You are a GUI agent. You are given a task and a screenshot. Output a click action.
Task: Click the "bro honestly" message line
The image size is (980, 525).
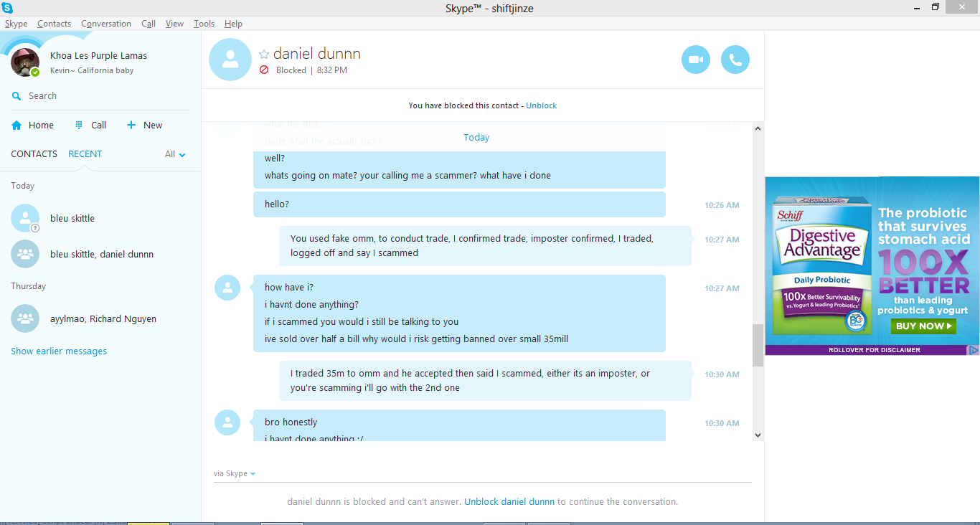click(291, 422)
